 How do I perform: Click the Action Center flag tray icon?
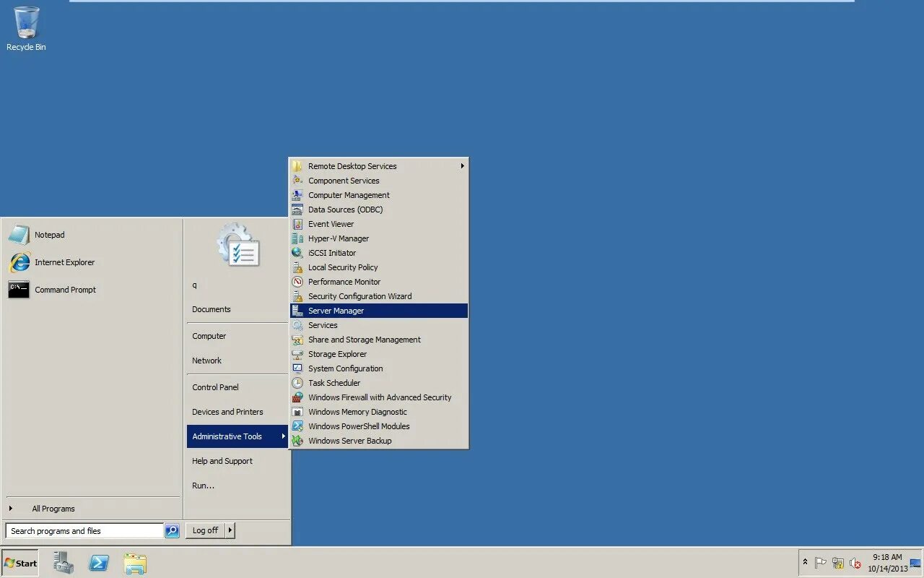click(821, 563)
